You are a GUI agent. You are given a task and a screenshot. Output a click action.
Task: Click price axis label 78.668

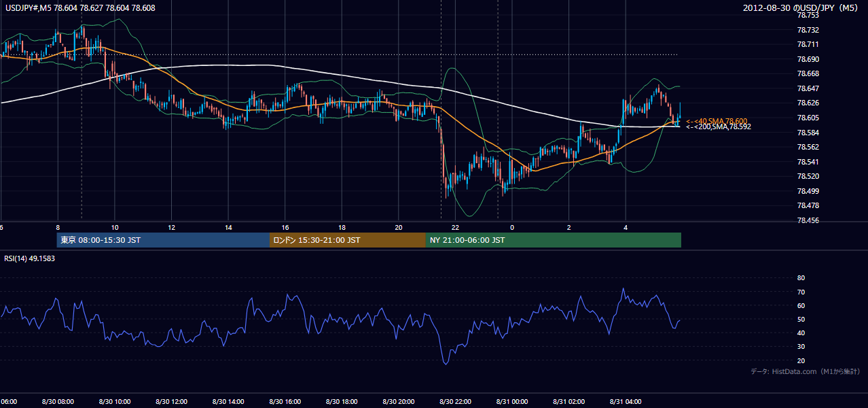(x=808, y=73)
